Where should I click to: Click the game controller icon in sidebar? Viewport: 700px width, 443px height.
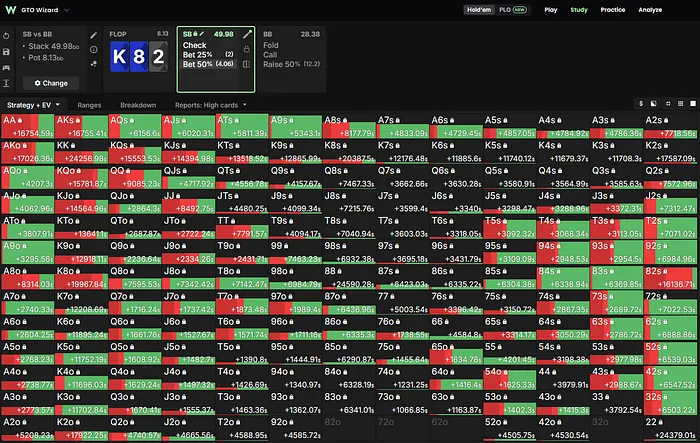click(6, 67)
